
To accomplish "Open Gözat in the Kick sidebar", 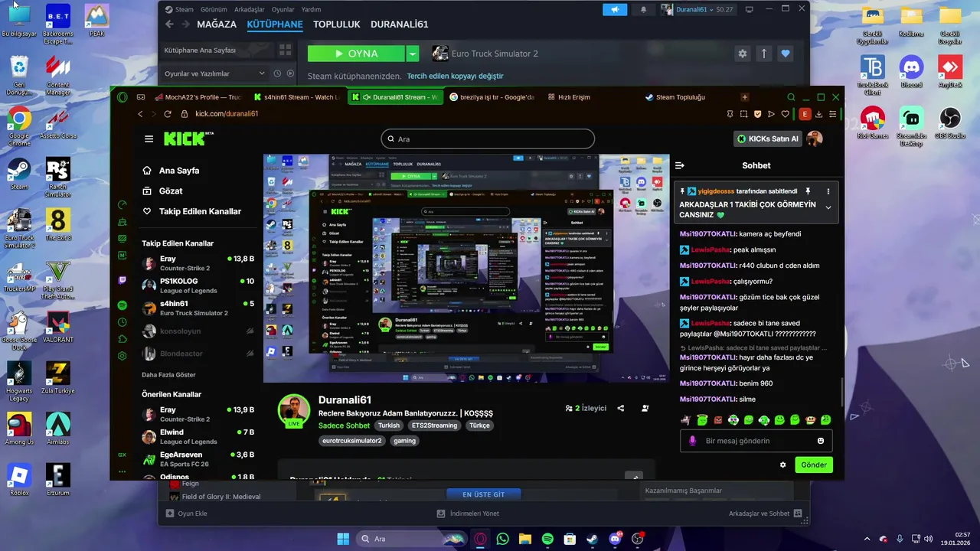I will [170, 191].
